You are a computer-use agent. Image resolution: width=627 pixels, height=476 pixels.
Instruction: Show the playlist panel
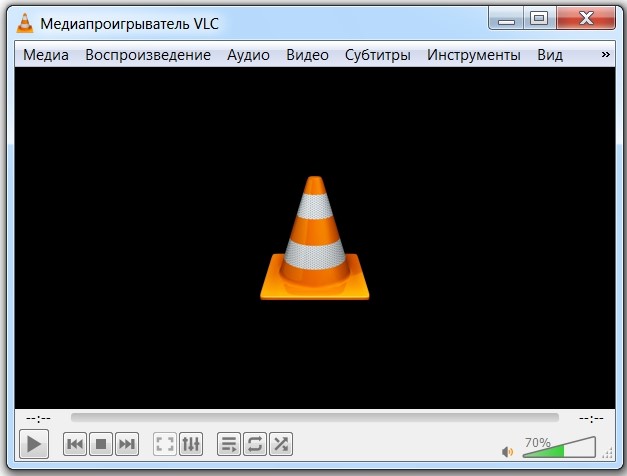229,444
